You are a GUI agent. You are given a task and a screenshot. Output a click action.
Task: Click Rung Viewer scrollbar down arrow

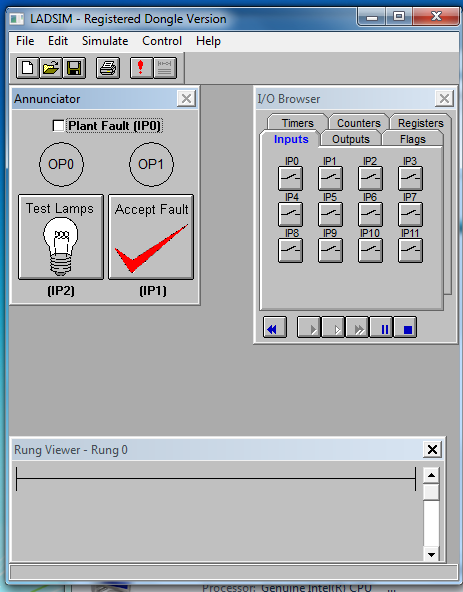431,554
